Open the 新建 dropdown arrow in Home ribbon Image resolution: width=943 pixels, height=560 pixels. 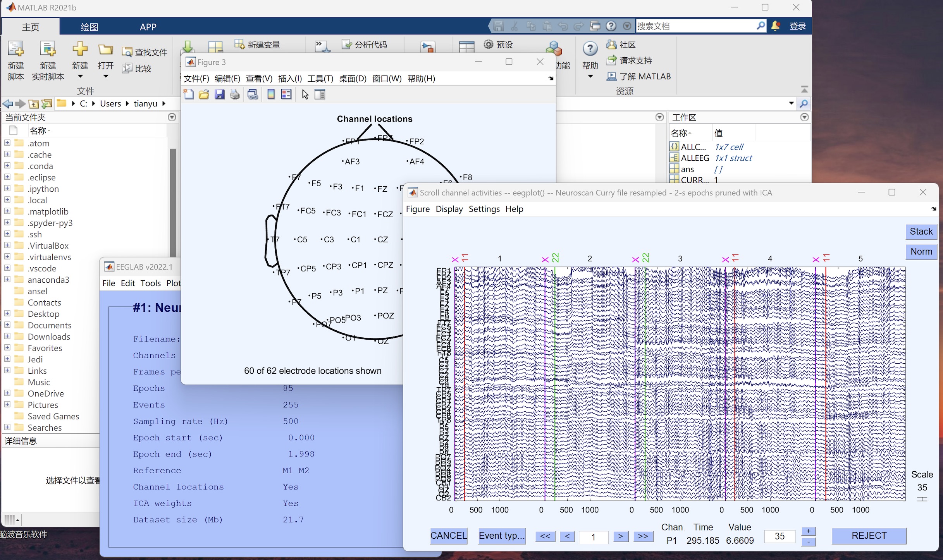point(80,76)
